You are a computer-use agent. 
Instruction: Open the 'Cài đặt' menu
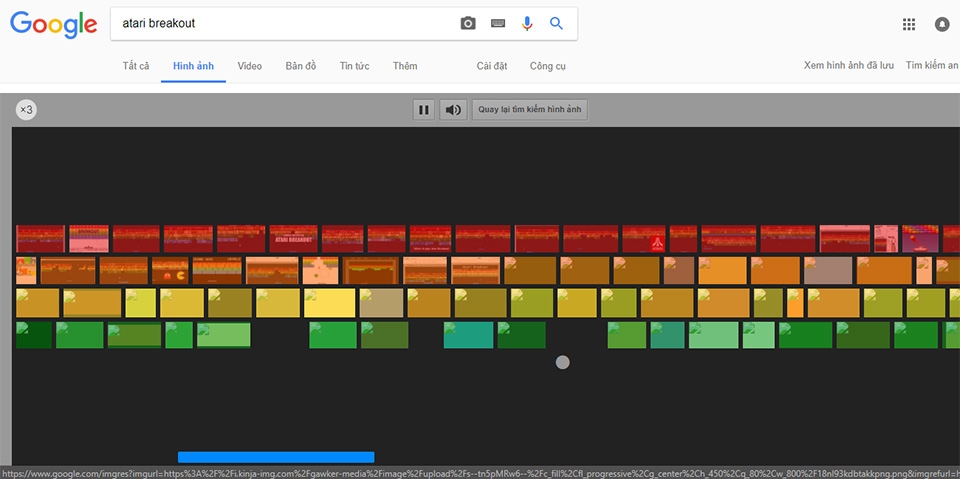(492, 66)
